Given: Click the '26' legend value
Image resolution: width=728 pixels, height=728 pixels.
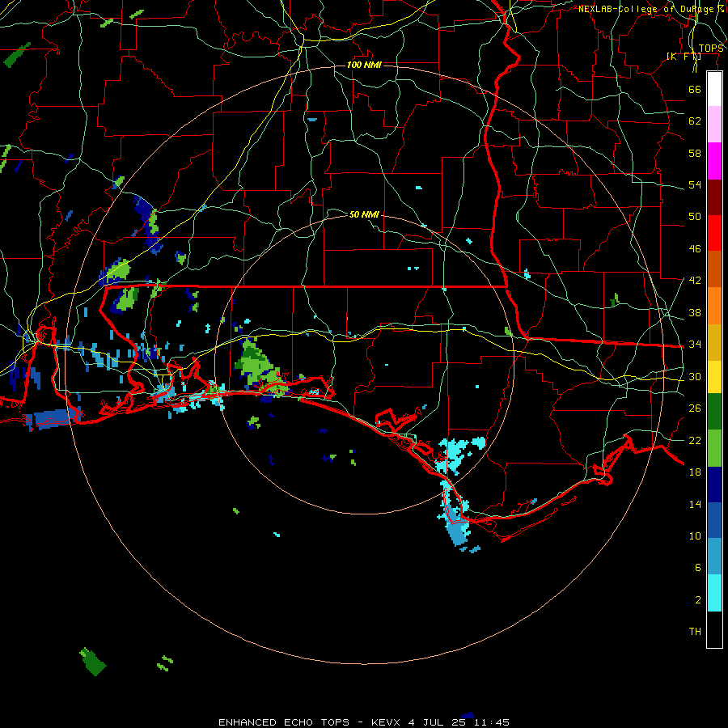Looking at the screenshot, I should point(695,408).
